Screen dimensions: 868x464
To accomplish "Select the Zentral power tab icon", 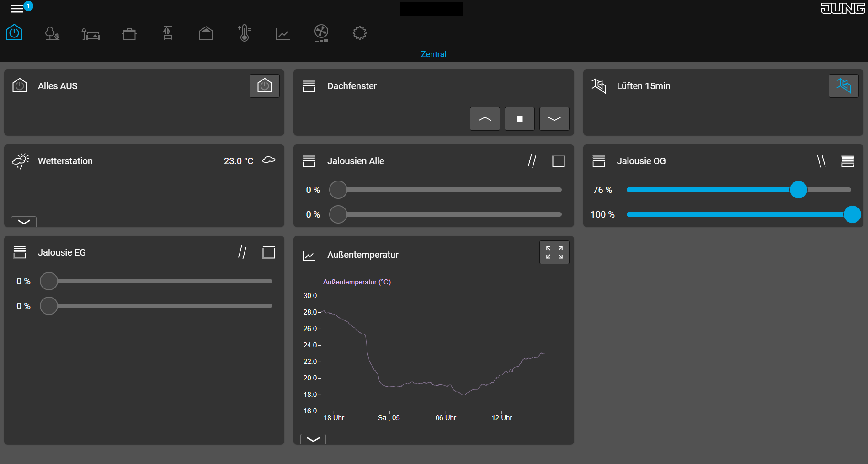I will click(x=14, y=33).
